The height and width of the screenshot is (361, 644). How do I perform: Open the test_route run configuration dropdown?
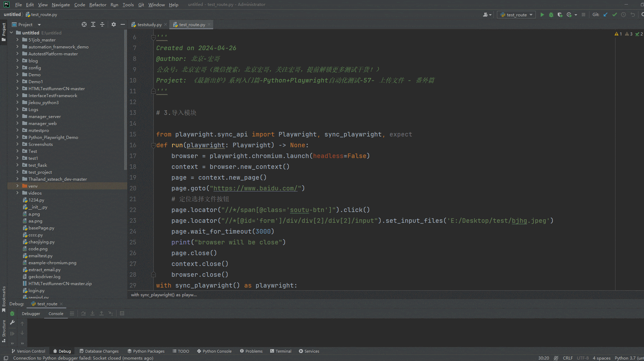pyautogui.click(x=516, y=15)
